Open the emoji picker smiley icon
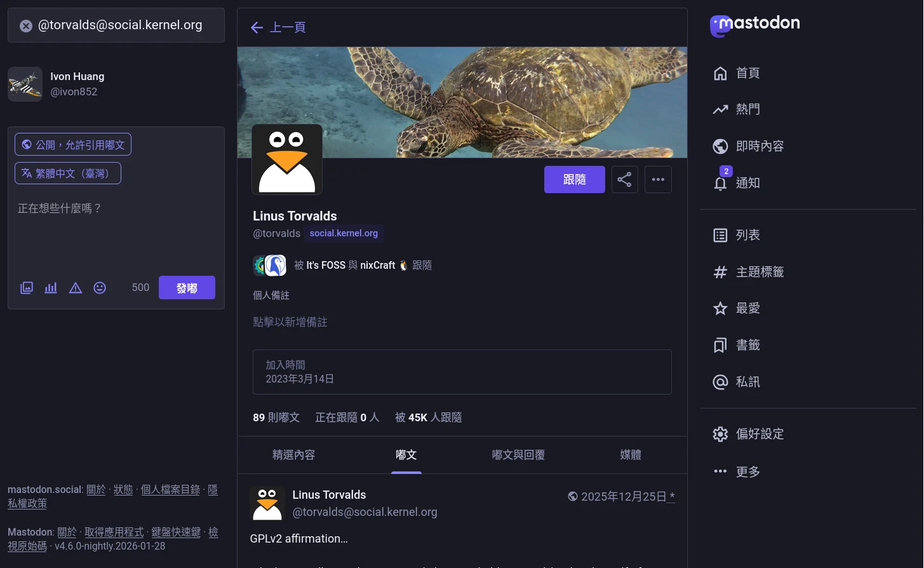Image resolution: width=924 pixels, height=568 pixels. point(100,288)
